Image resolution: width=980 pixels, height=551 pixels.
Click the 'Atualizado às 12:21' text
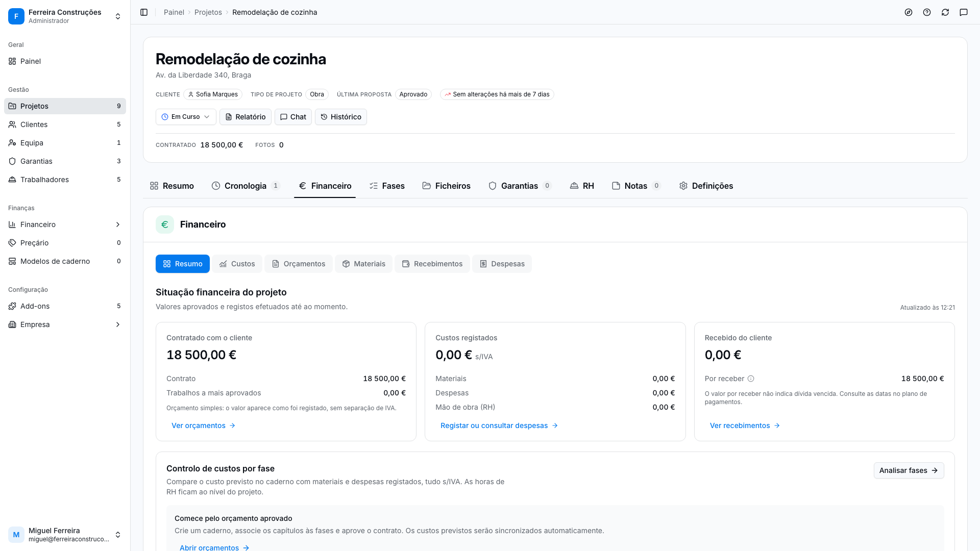pyautogui.click(x=927, y=308)
